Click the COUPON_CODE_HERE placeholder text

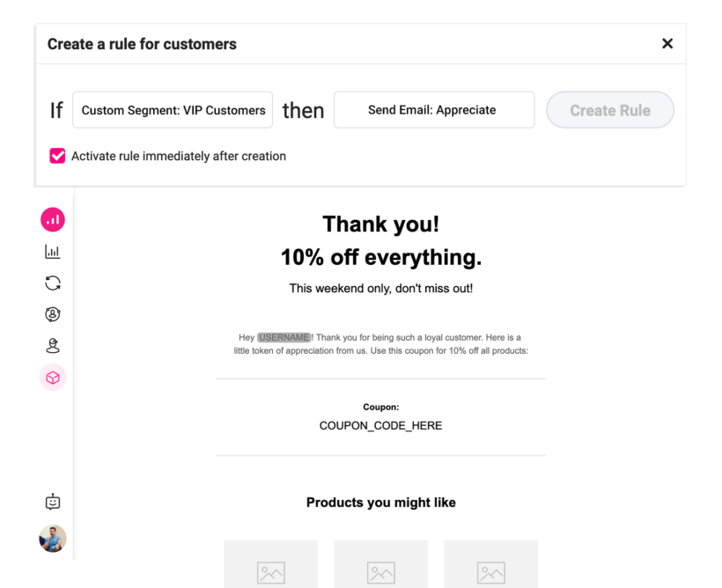point(380,426)
